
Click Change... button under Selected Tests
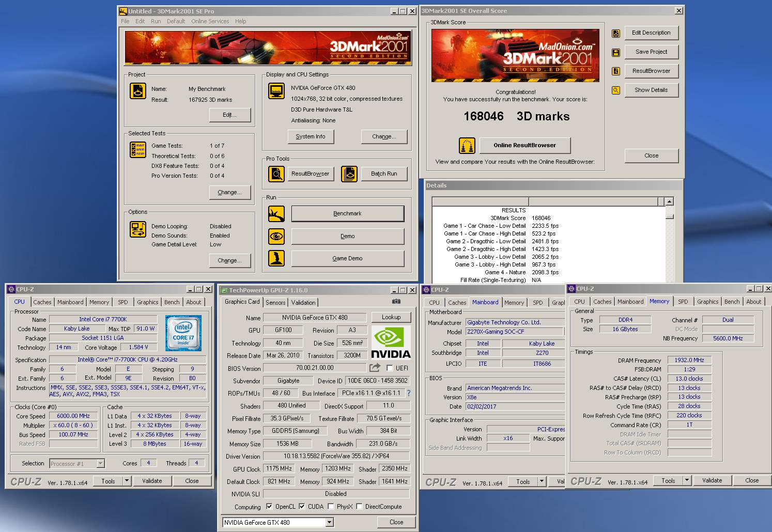click(x=230, y=192)
